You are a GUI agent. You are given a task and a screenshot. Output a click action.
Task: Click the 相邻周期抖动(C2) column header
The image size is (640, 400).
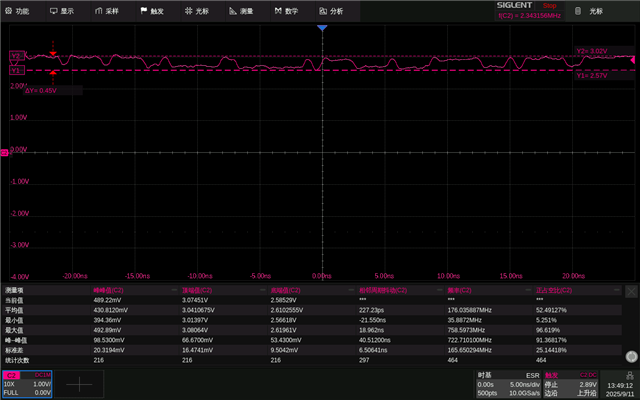click(383, 290)
